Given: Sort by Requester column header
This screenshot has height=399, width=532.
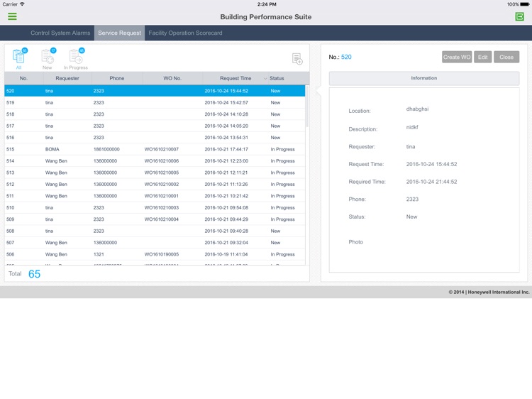Looking at the screenshot, I should tap(67, 78).
